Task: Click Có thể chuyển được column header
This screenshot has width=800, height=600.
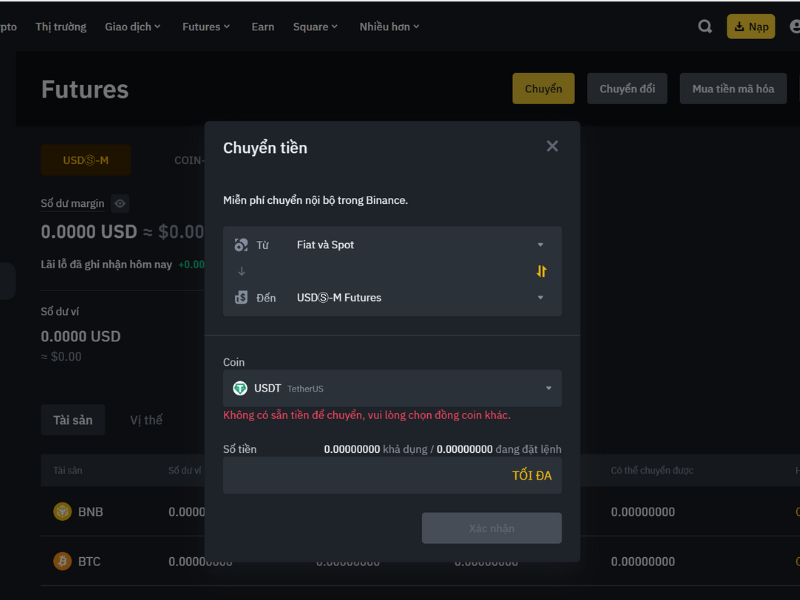Action: coord(652,470)
